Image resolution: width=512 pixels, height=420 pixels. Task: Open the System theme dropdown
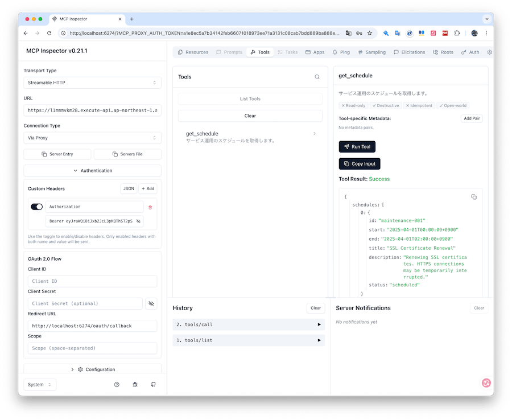40,384
